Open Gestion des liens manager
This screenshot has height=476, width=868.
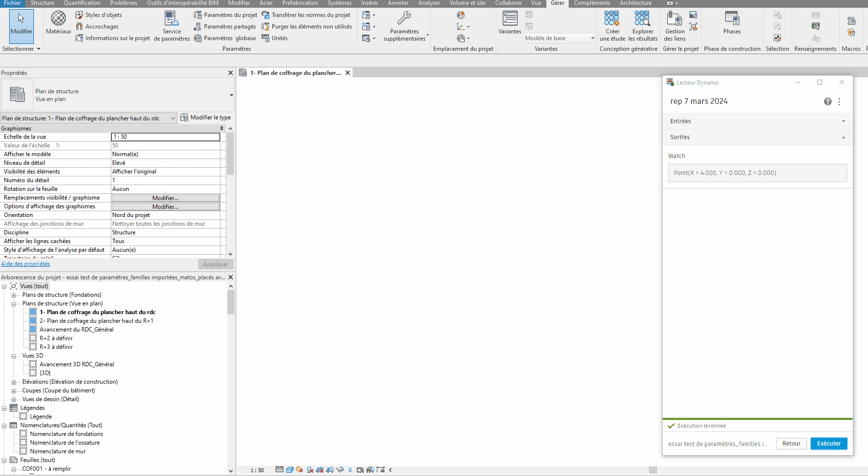[675, 26]
